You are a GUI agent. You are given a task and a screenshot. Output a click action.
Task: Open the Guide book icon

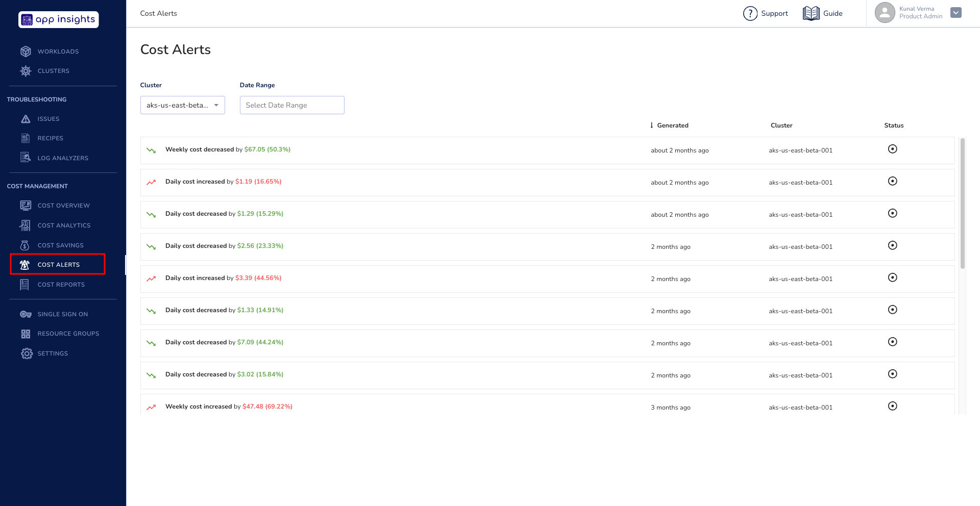tap(811, 13)
